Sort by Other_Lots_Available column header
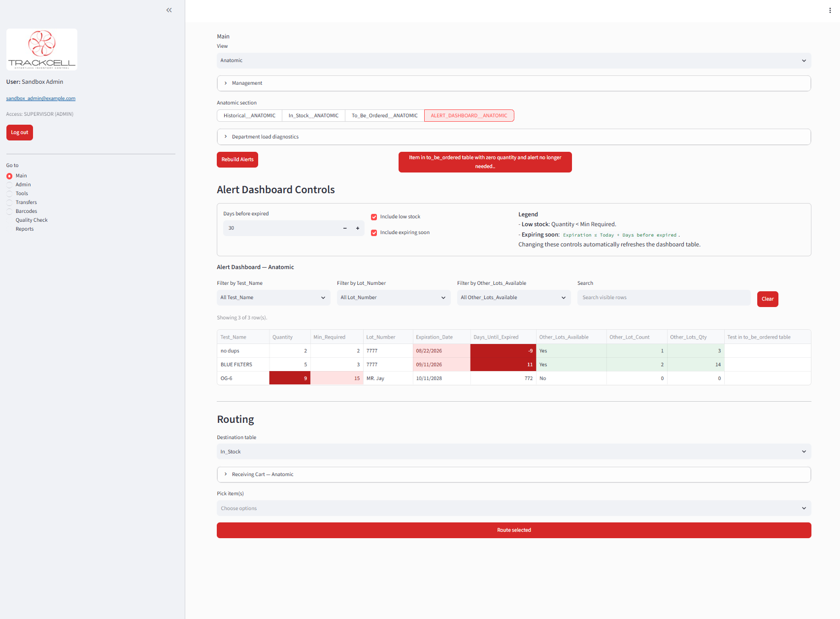 point(571,337)
